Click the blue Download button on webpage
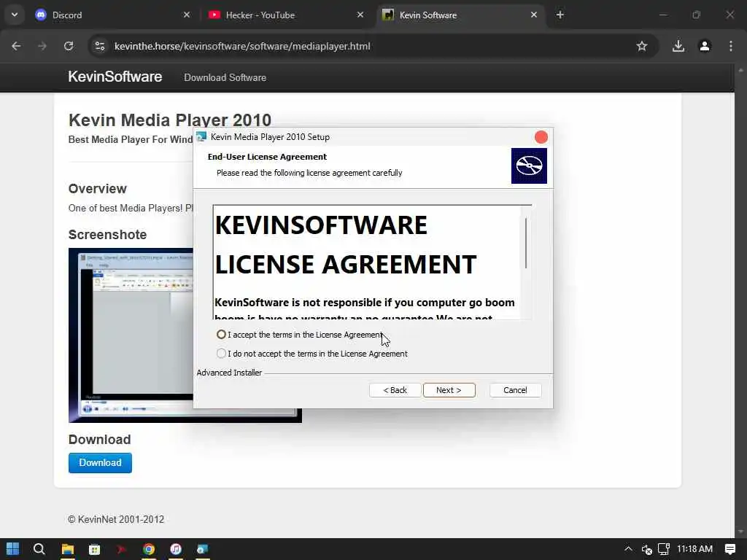 [100, 463]
